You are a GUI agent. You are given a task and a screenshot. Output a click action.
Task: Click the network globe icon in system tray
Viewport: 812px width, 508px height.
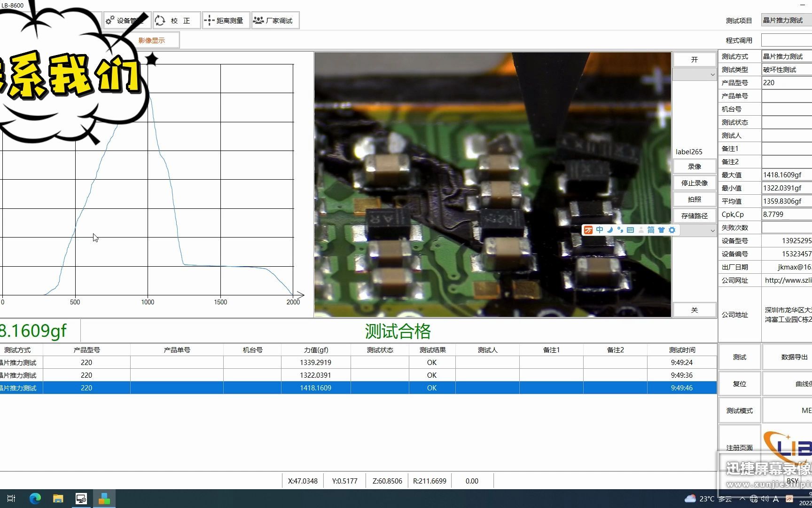click(754, 499)
